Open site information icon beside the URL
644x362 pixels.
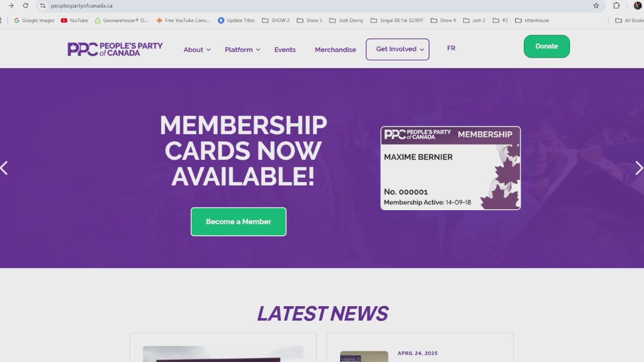pyautogui.click(x=43, y=6)
